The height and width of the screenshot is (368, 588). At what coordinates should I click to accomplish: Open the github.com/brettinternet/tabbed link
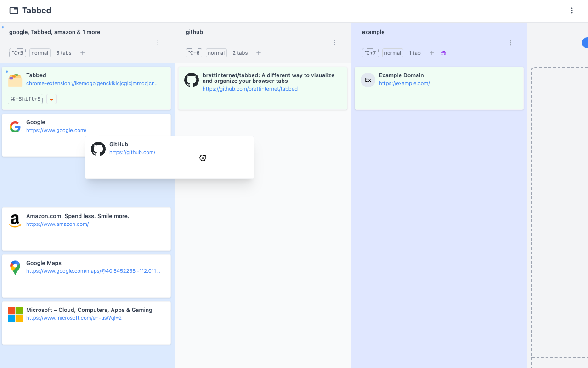pos(250,89)
